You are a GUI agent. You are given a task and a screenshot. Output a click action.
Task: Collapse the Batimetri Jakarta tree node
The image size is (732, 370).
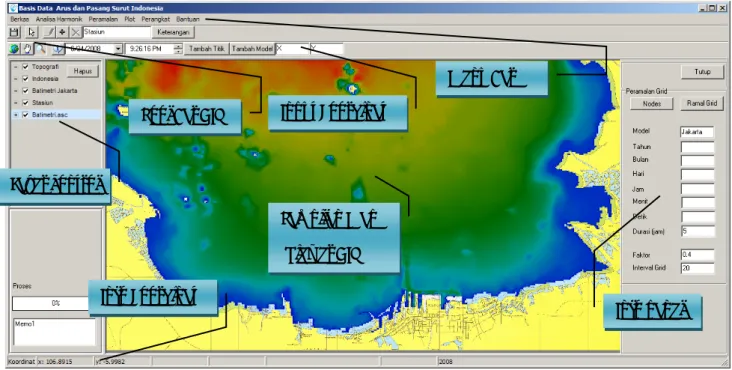point(16,91)
